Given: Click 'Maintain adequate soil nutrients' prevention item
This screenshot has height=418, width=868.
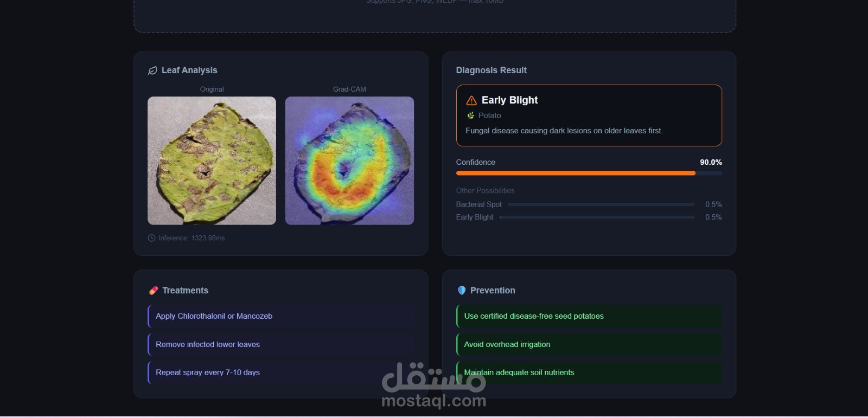Looking at the screenshot, I should pyautogui.click(x=589, y=372).
